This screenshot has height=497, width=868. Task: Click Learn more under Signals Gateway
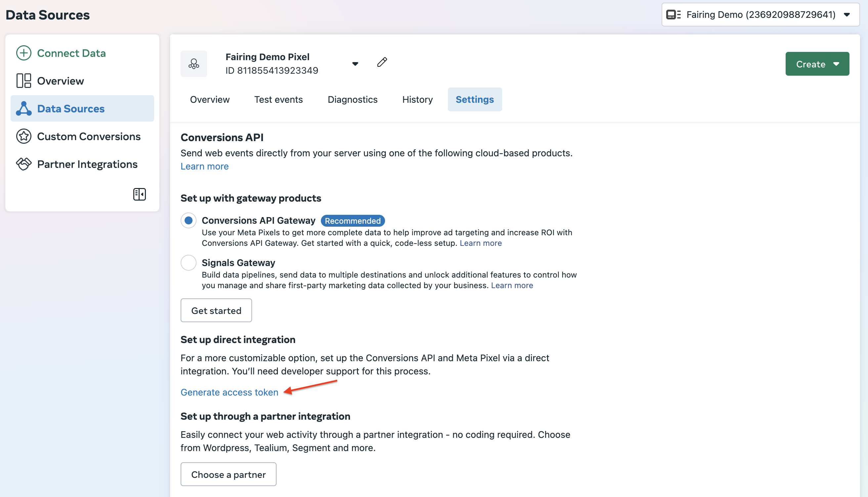[x=512, y=286]
